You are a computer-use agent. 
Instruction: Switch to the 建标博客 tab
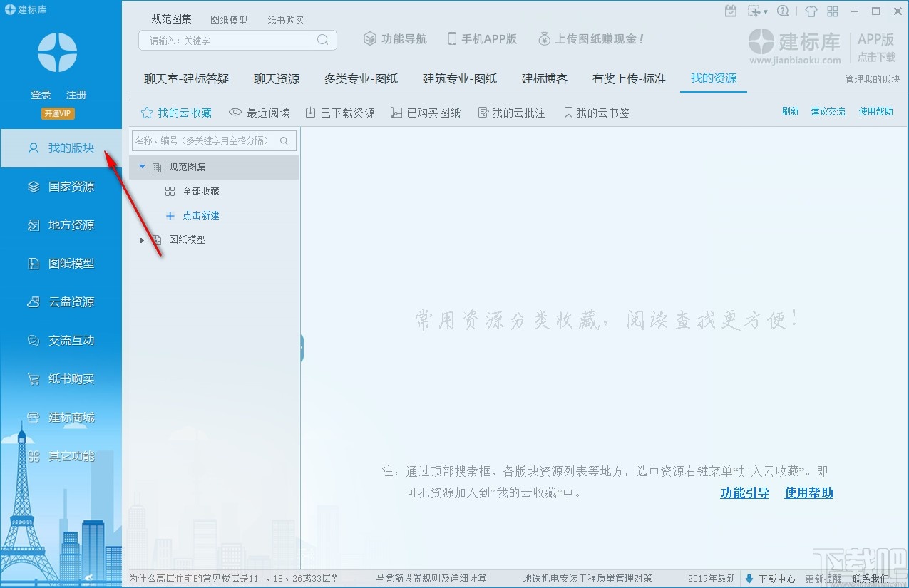pos(545,79)
